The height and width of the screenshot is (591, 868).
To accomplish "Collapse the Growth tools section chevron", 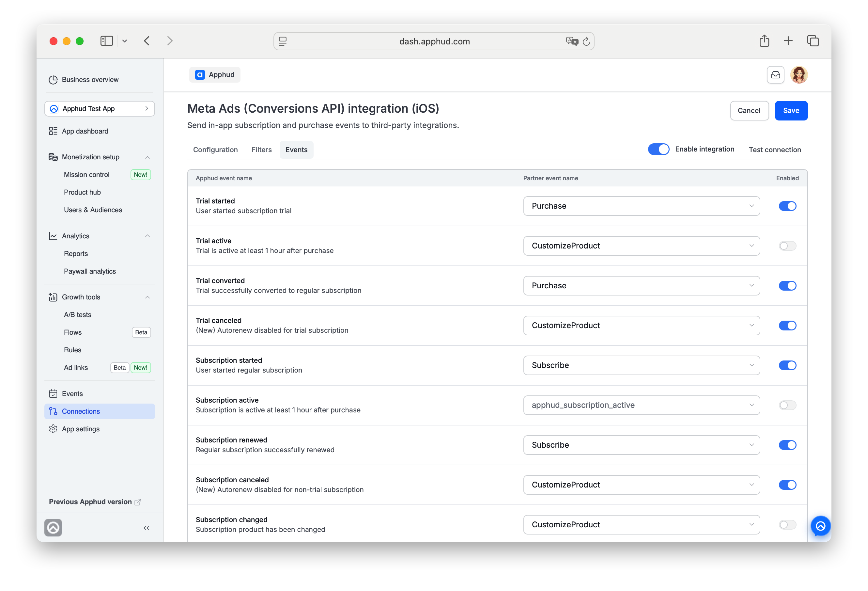I will 147,297.
